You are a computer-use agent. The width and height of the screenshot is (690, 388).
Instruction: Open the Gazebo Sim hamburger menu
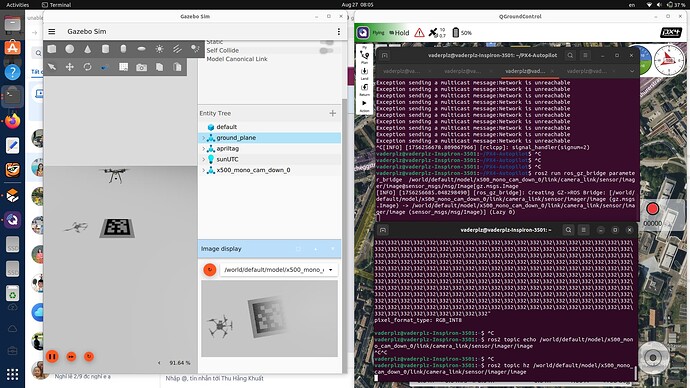51,31
